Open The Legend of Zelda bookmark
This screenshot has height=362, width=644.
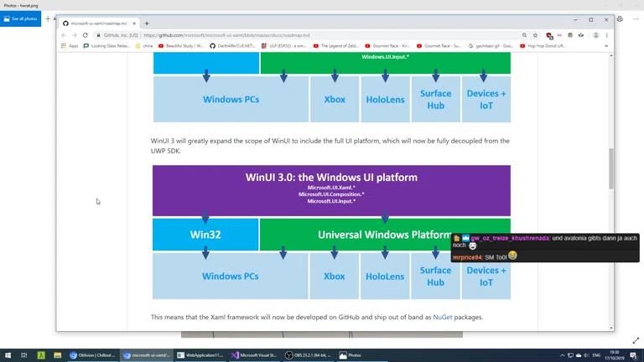[x=336, y=46]
